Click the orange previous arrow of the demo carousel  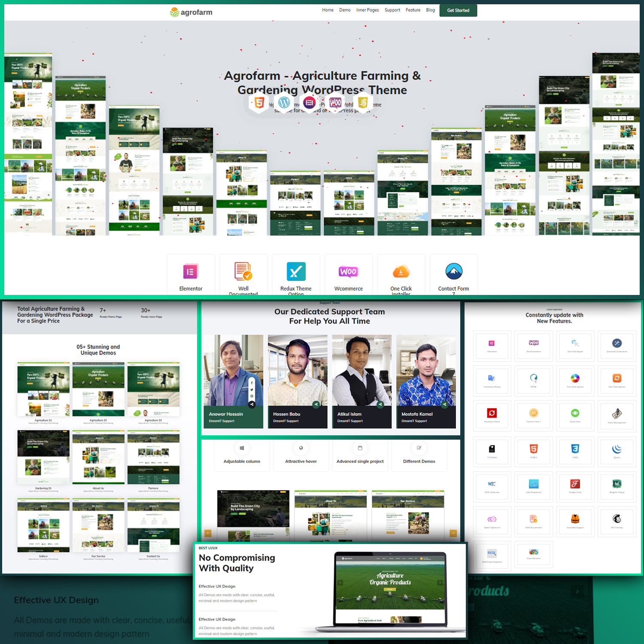coord(208,533)
